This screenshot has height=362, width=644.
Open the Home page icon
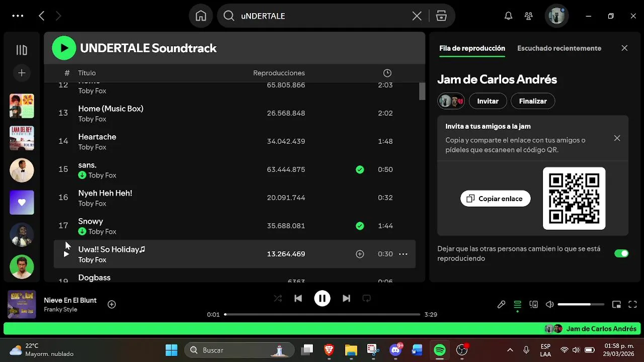pyautogui.click(x=201, y=16)
